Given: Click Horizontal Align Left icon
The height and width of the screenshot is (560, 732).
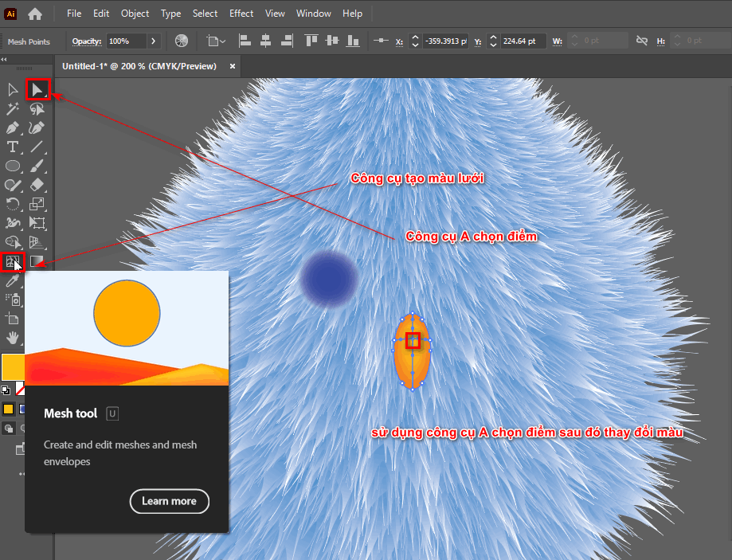Looking at the screenshot, I should pos(245,41).
